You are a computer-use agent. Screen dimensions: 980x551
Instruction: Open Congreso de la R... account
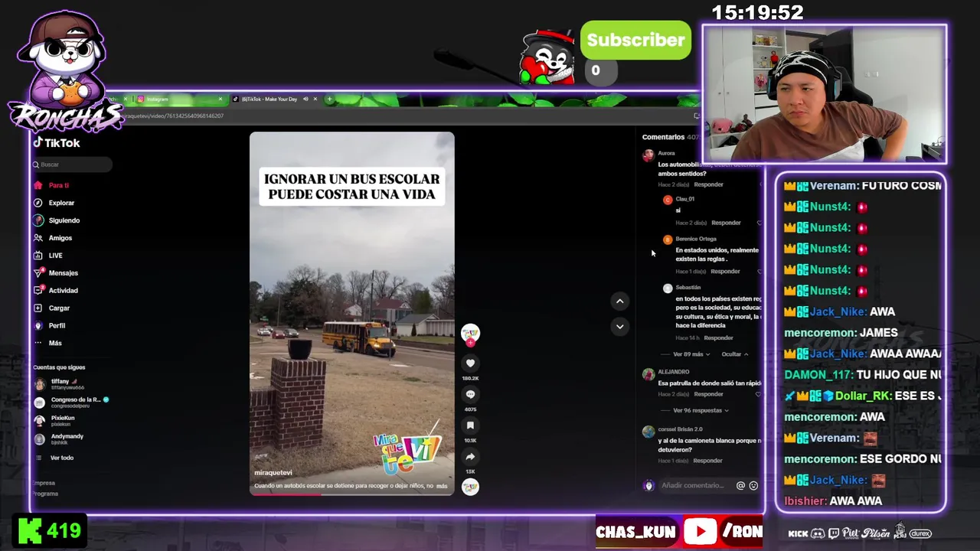click(x=72, y=402)
